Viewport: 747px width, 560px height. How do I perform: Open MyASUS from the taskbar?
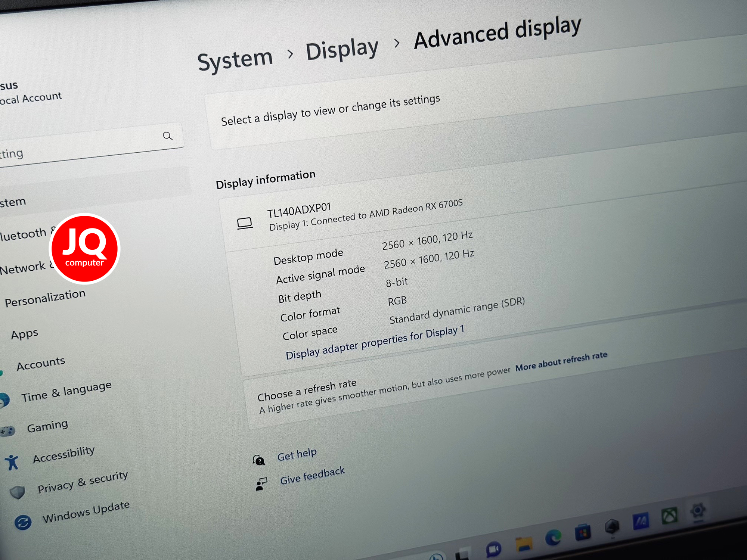(x=641, y=521)
